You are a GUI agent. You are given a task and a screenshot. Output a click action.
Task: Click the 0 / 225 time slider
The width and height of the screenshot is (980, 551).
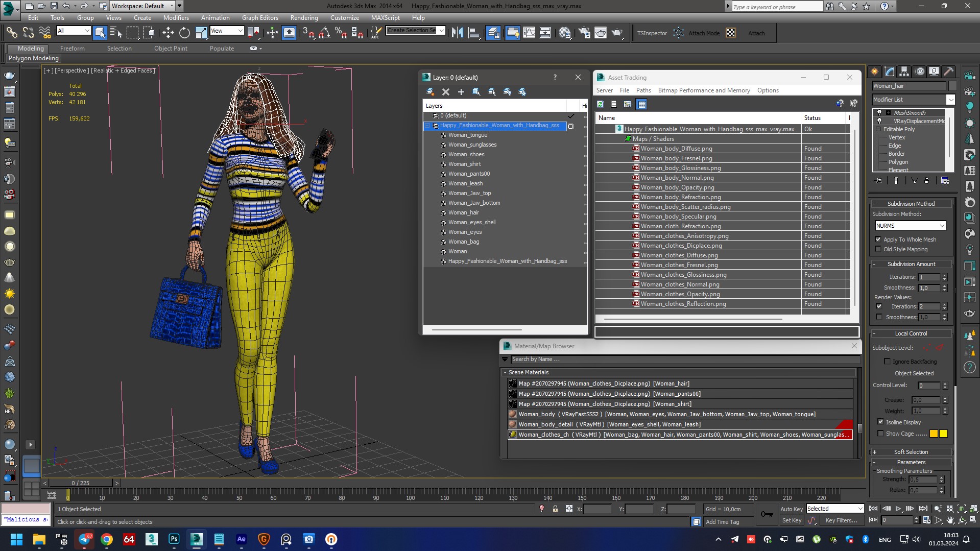pos(81,483)
